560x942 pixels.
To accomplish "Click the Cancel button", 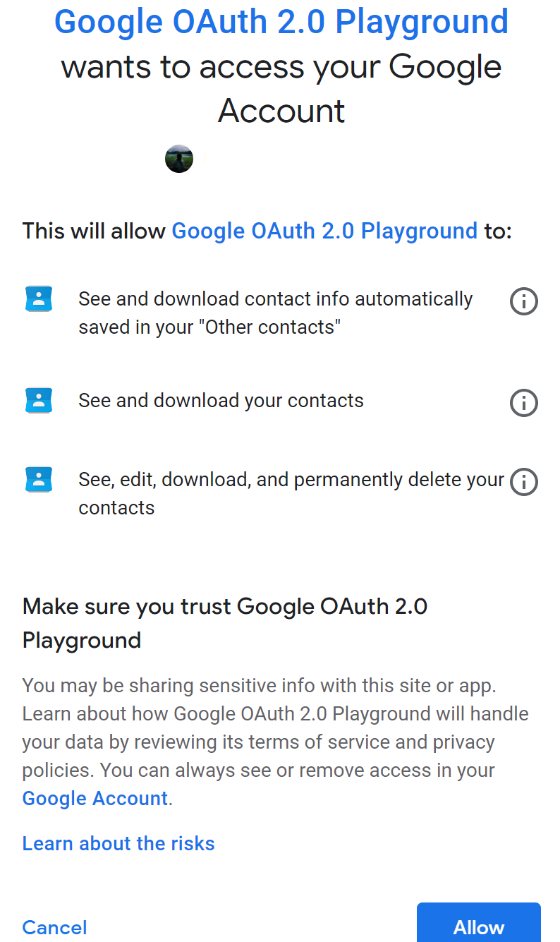I will (x=55, y=927).
